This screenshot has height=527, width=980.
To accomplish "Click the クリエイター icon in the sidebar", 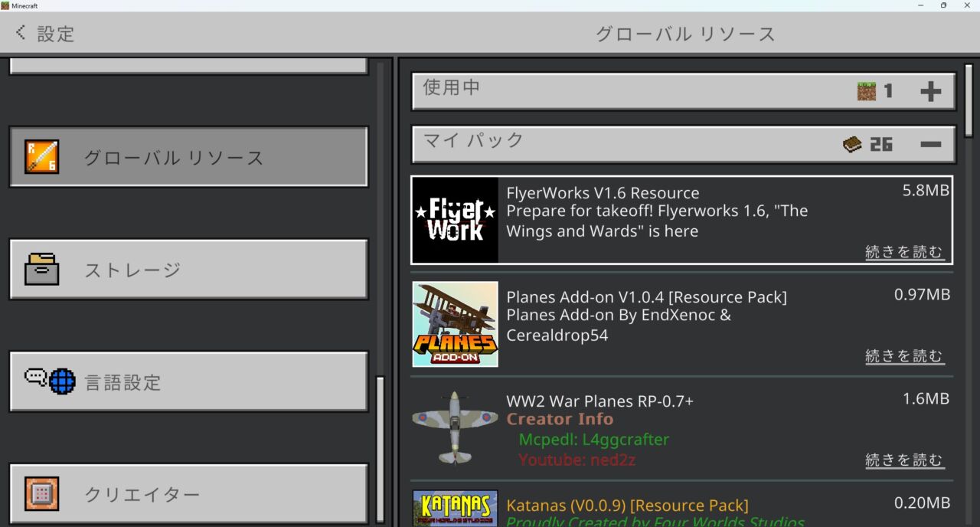I will coord(42,494).
